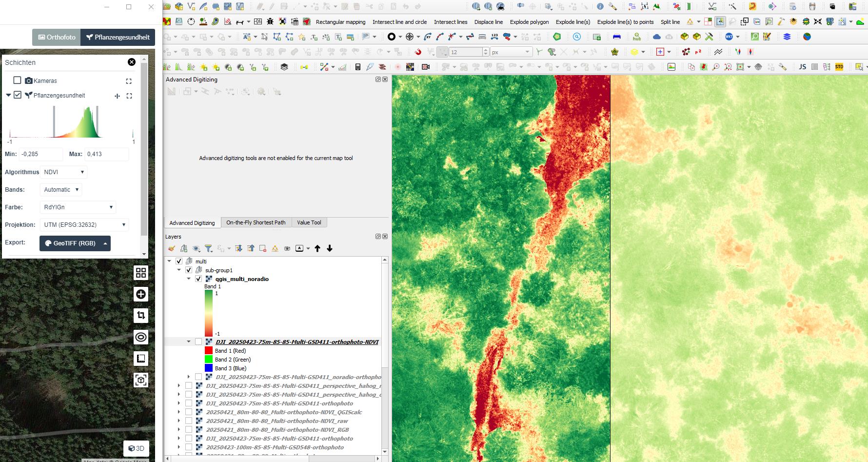Uncheck the qgis_multi_noradio layer
Screen dimensions: 868x462
[198, 279]
